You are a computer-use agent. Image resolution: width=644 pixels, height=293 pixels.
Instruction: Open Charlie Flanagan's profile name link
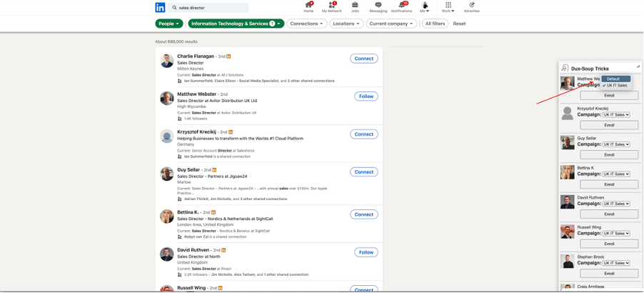pyautogui.click(x=196, y=56)
